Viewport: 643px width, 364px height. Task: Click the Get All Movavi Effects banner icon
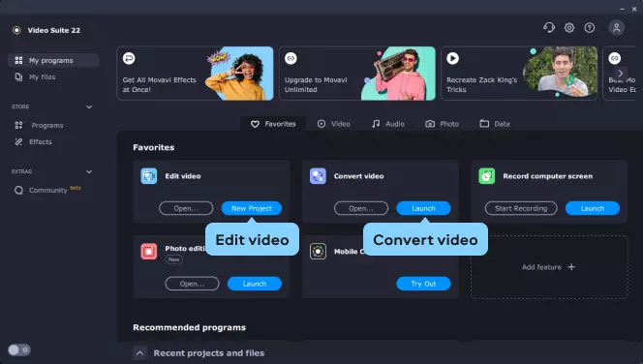pos(129,58)
